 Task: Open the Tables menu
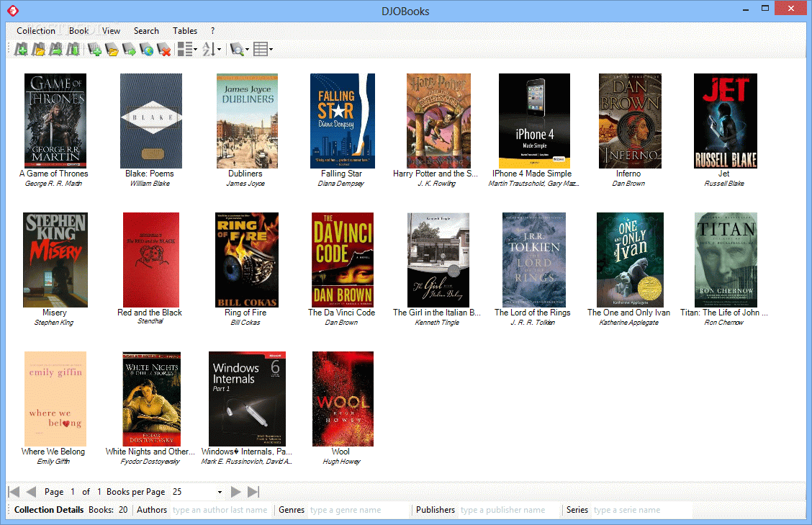185,30
